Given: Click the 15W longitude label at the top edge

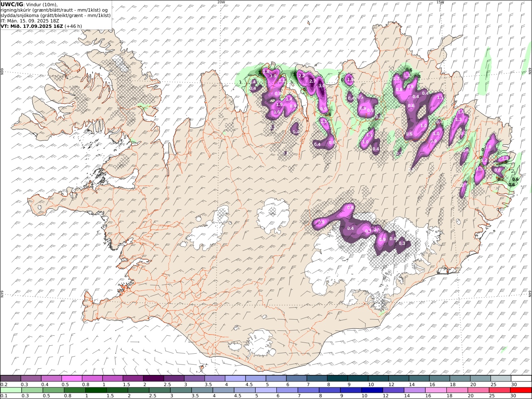Looking at the screenshot, I should [x=440, y=2].
